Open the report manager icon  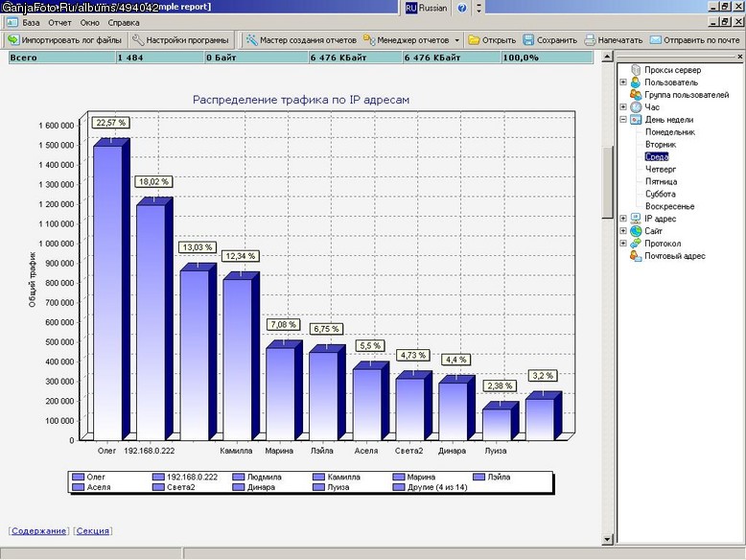(x=369, y=40)
